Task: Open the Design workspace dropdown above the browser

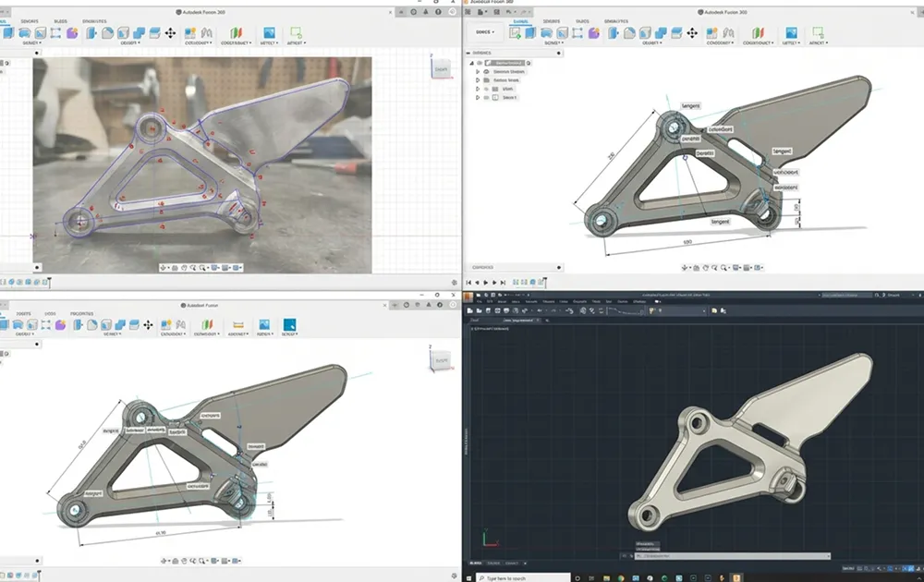Action: click(484, 32)
